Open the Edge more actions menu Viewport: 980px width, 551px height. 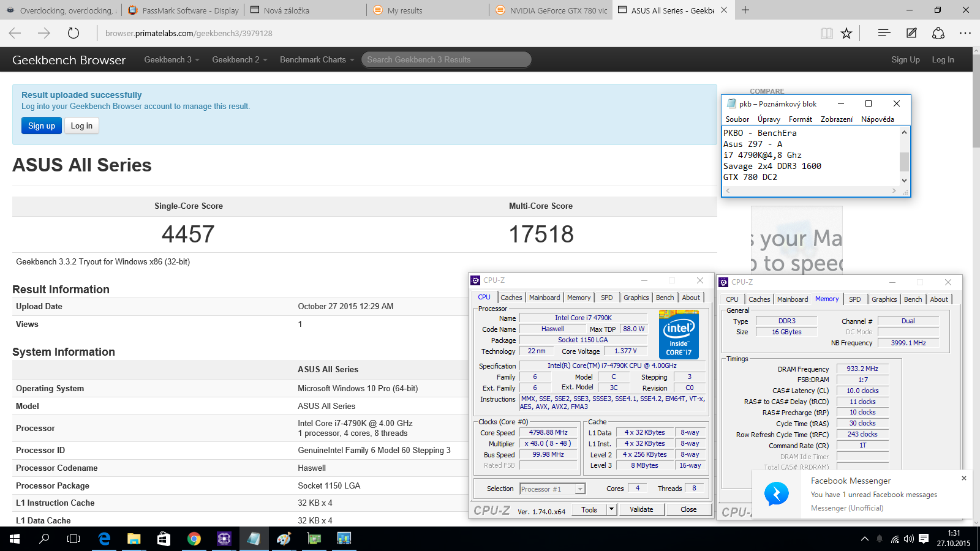click(965, 33)
